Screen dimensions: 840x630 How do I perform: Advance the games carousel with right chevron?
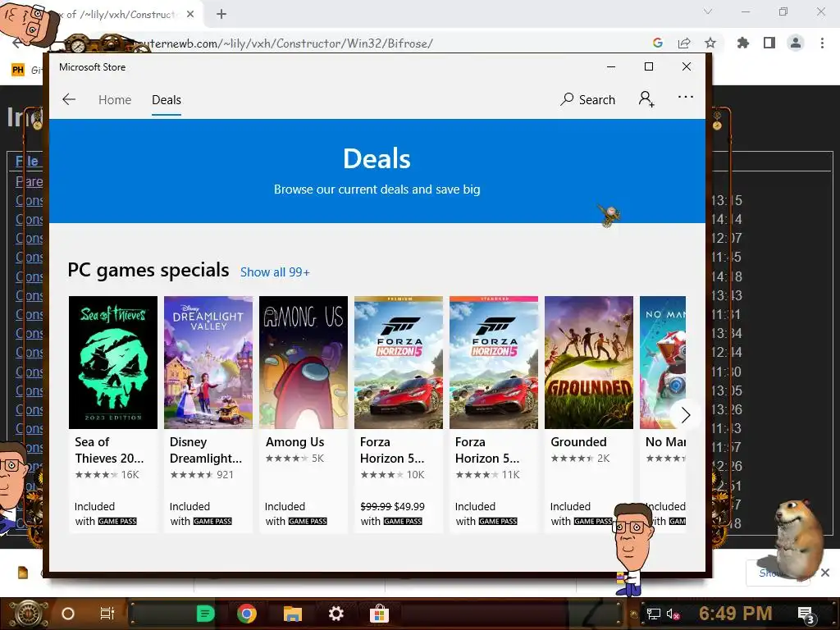(x=685, y=415)
